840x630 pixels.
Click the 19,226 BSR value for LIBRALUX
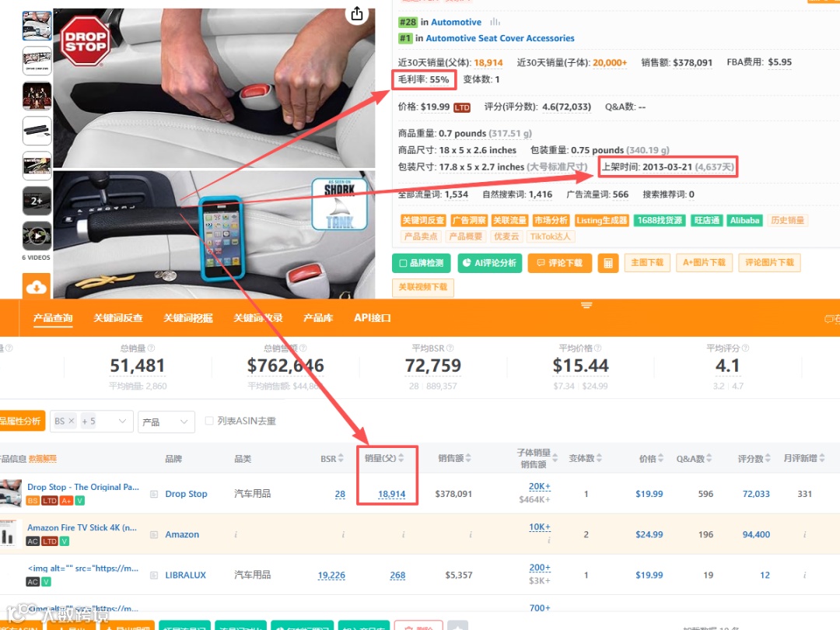[x=331, y=576]
